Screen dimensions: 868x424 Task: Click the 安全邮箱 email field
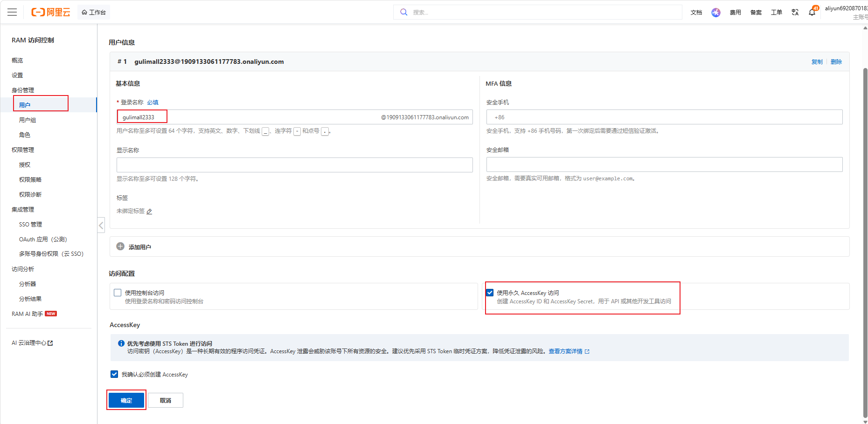pos(664,164)
